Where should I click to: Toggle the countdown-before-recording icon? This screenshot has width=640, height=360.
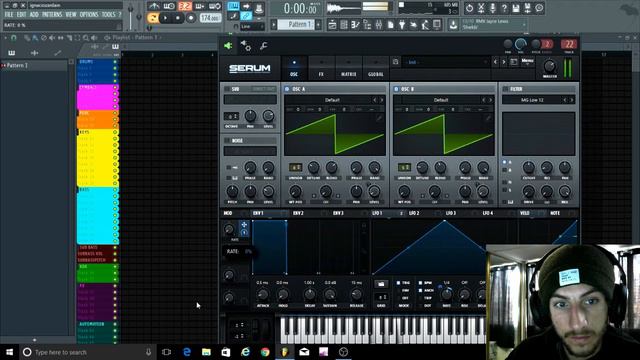click(169, 6)
